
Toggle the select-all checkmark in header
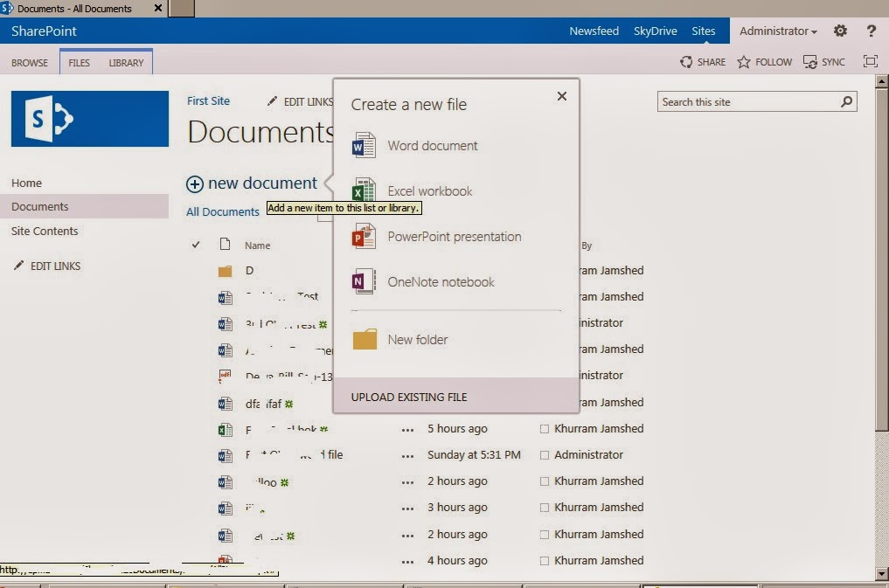pos(196,245)
